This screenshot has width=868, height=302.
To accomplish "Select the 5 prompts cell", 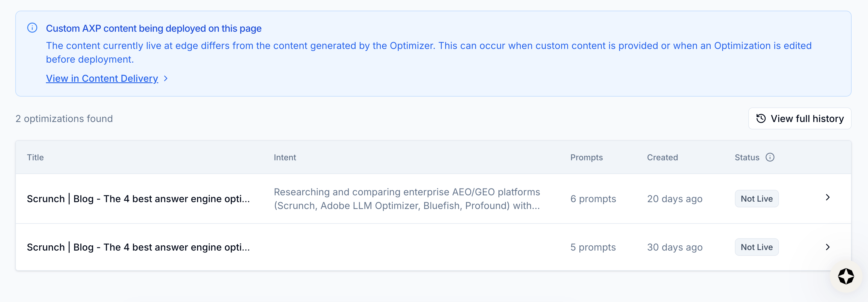I will click(593, 247).
